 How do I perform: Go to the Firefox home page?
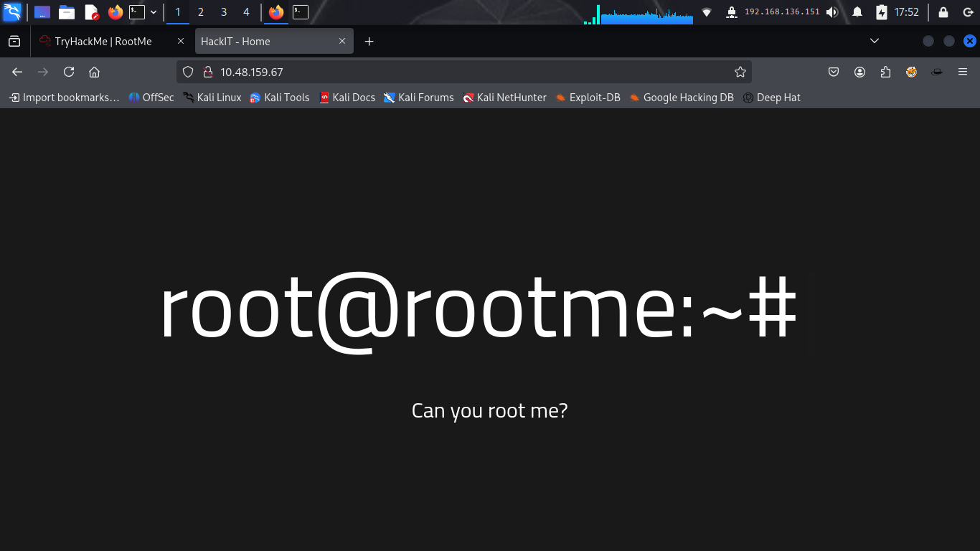pyautogui.click(x=94, y=72)
